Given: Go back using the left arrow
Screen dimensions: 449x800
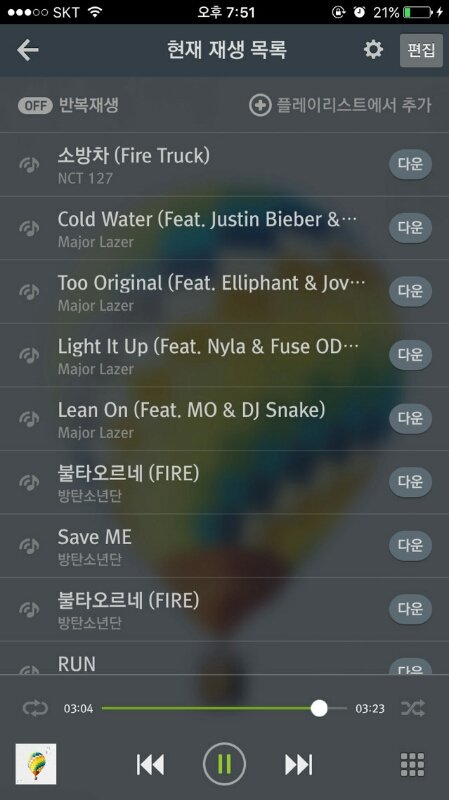Looking at the screenshot, I should tap(28, 50).
